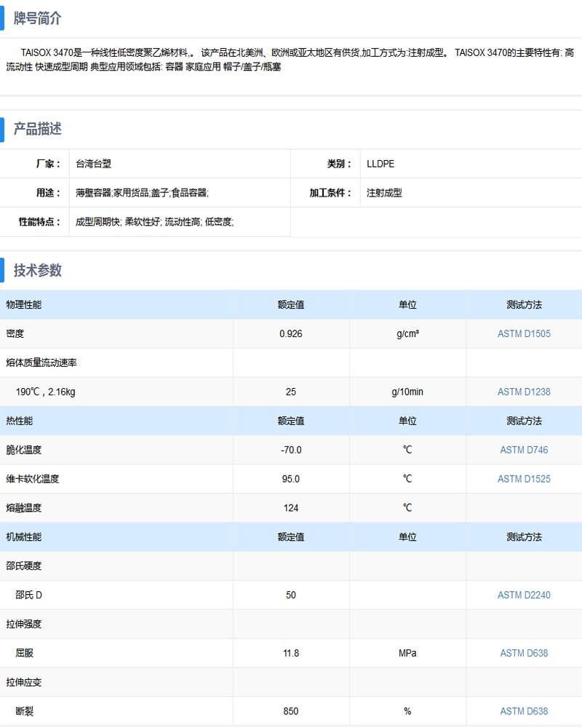Click the 物理性能 table header
The image size is (582, 728).
point(24,304)
